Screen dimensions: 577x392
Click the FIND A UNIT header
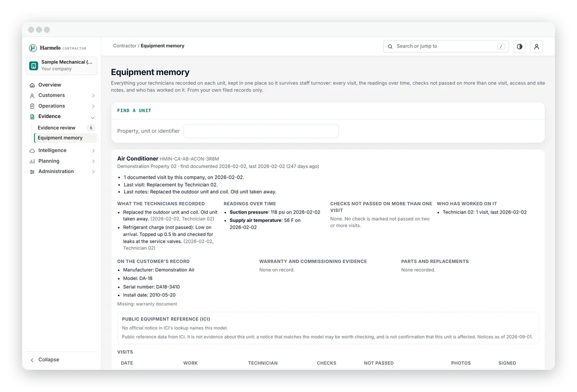click(134, 111)
